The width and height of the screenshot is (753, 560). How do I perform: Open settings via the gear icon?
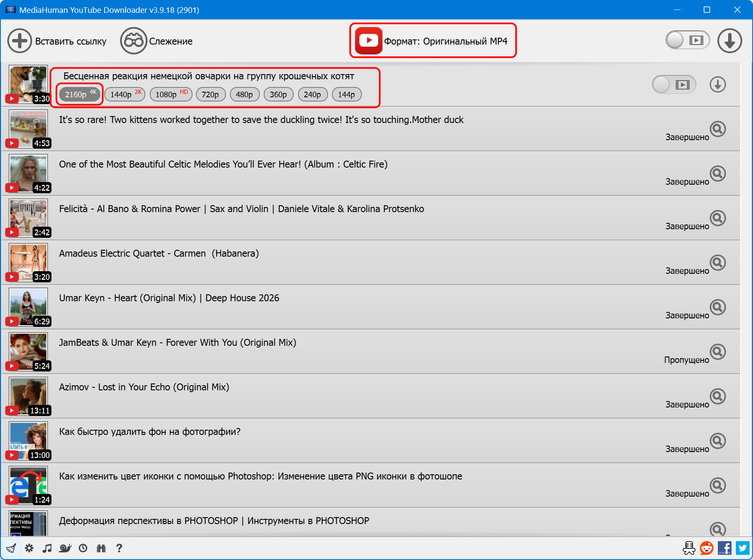click(x=29, y=548)
